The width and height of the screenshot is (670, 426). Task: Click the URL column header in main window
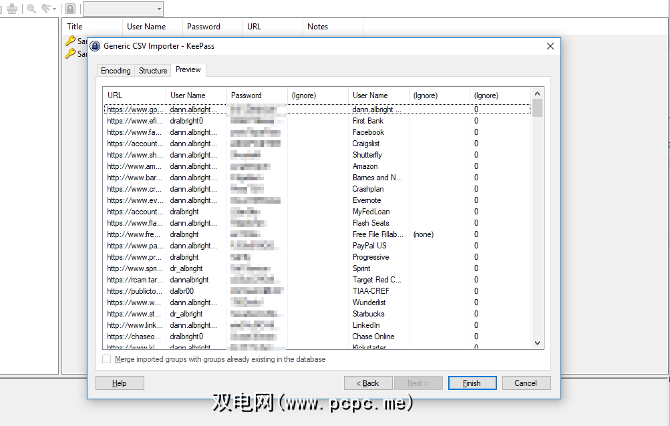[x=273, y=26]
